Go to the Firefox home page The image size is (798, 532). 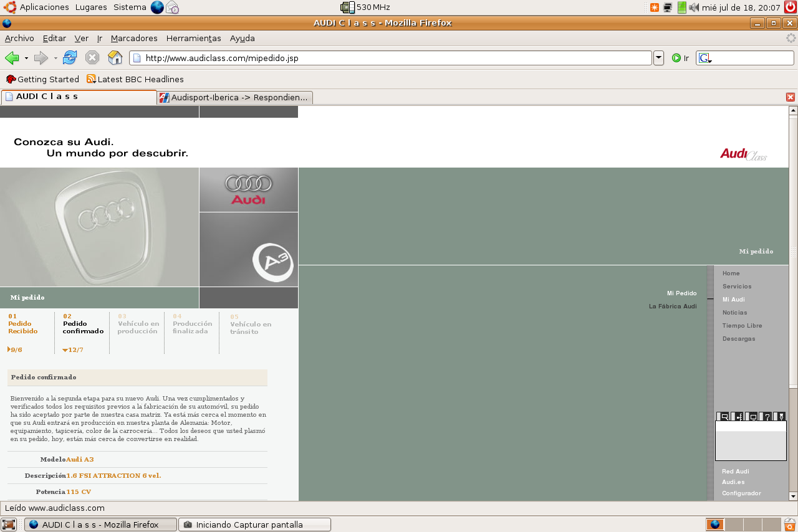[115, 58]
